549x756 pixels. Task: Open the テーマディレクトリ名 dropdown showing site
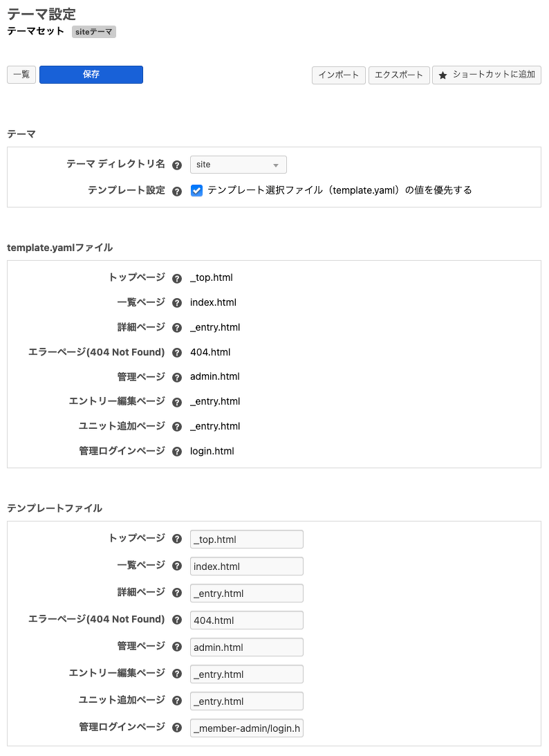(238, 165)
